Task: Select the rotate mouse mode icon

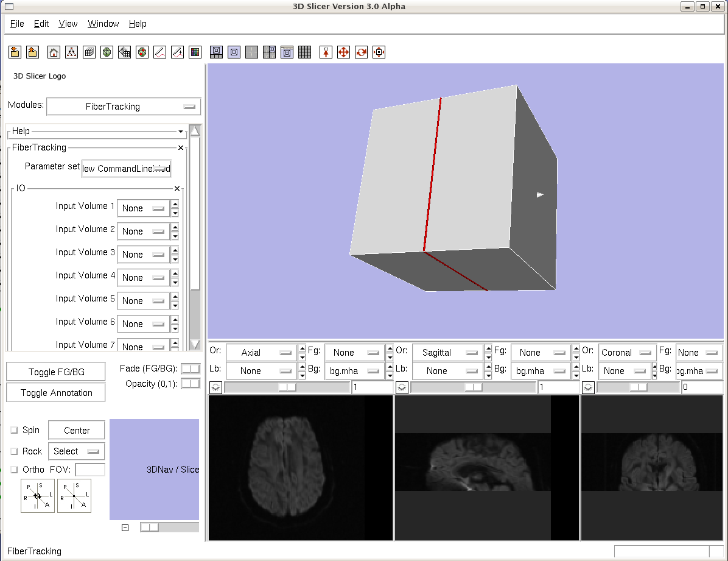Action: (x=361, y=52)
